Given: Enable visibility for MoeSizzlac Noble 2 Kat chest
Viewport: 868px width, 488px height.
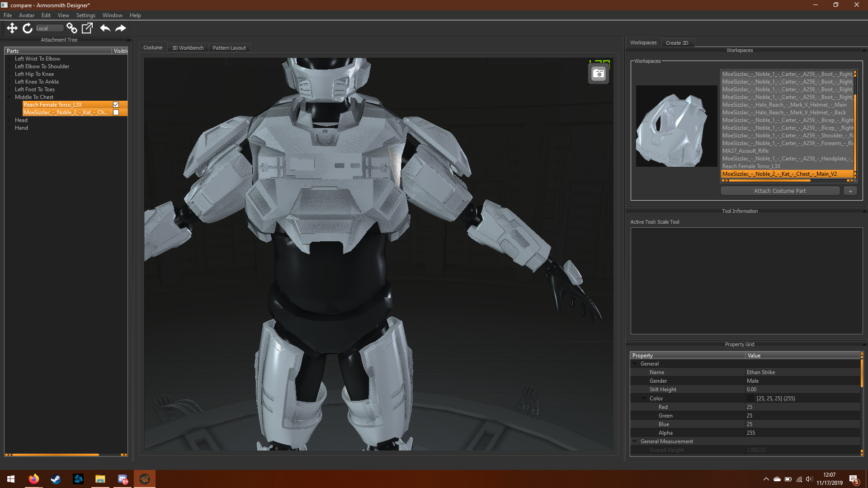Looking at the screenshot, I should pos(116,113).
